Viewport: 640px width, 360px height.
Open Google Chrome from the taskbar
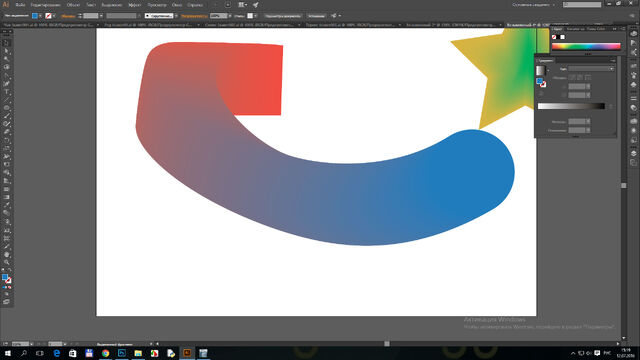(x=105, y=353)
